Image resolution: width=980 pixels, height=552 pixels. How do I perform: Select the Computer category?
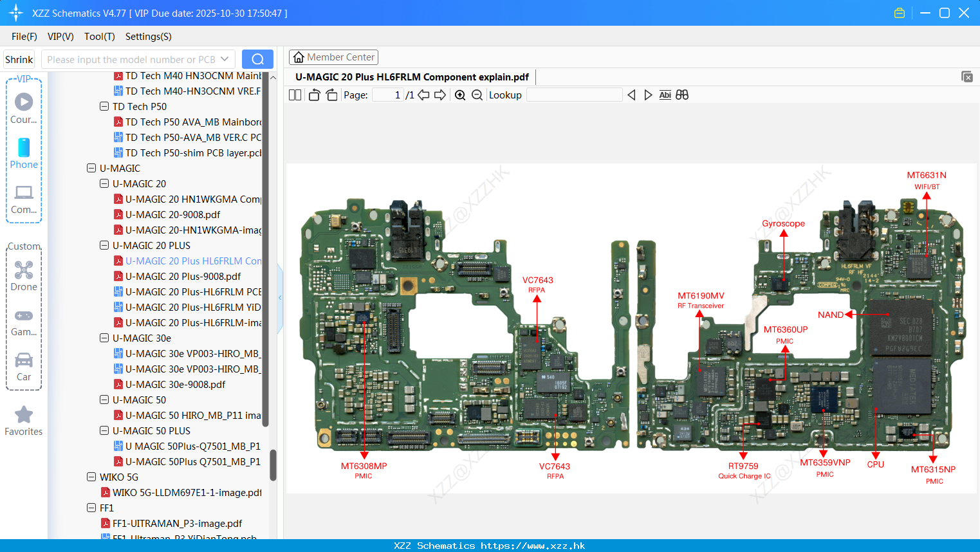coord(24,199)
